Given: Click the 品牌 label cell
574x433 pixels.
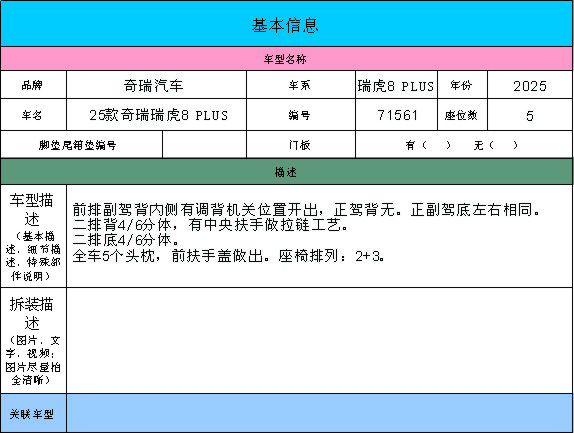Looking at the screenshot, I should (33, 85).
